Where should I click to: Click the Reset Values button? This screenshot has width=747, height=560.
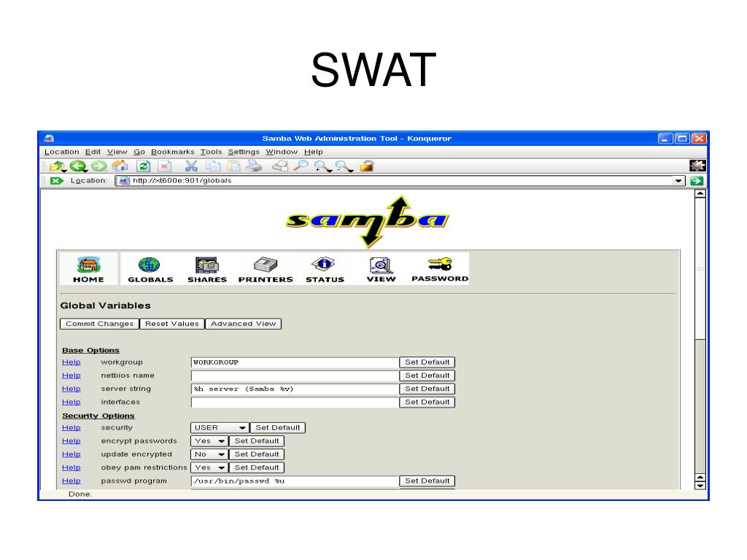click(x=172, y=324)
